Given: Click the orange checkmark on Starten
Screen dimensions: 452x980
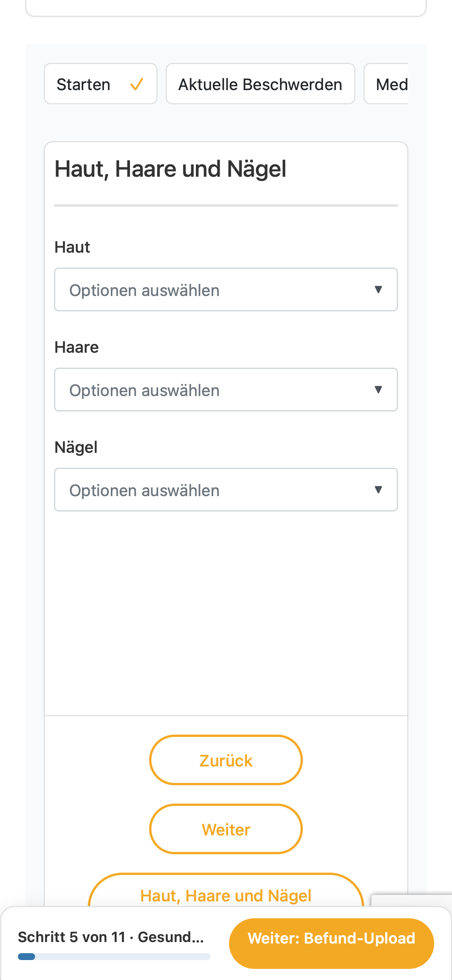Looking at the screenshot, I should [137, 84].
